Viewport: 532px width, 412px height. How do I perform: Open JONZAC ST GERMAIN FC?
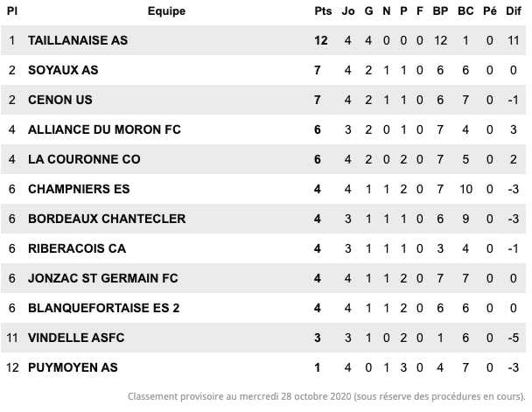click(x=102, y=278)
